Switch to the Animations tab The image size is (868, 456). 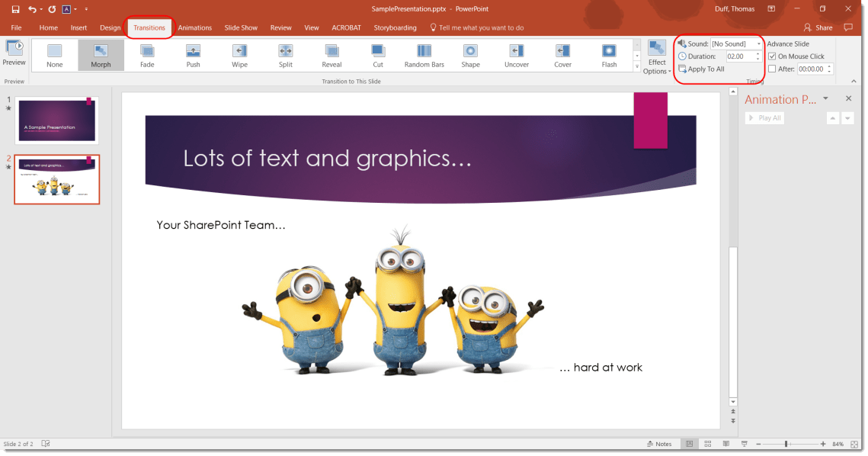[195, 27]
